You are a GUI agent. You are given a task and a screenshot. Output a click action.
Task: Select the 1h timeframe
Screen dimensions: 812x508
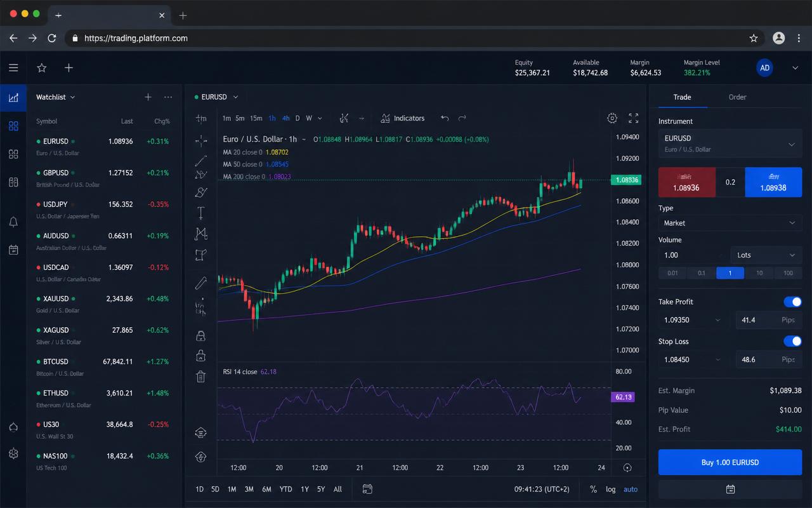point(272,118)
